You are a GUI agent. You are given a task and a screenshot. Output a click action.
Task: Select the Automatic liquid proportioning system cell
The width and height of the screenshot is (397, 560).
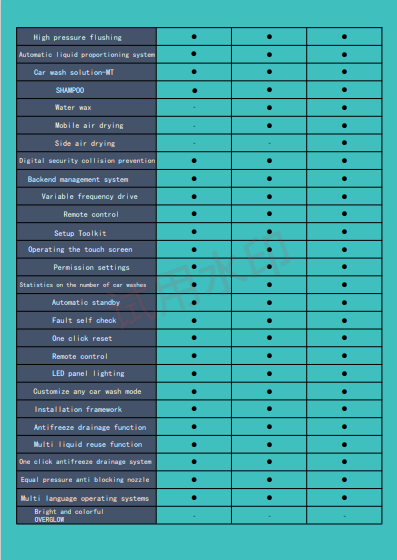(87, 55)
